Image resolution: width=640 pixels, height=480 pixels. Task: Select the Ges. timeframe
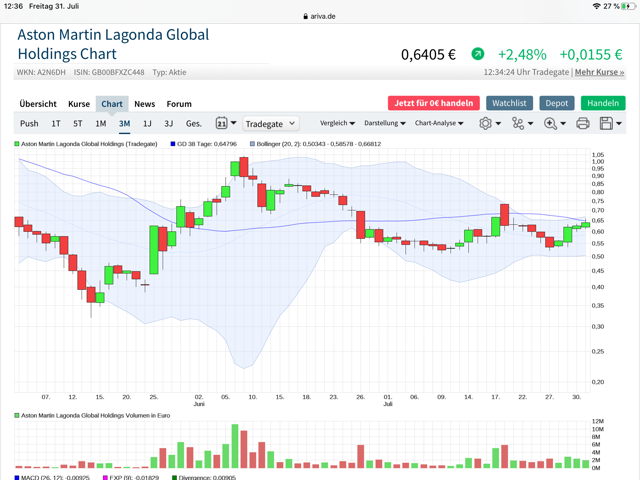click(193, 123)
